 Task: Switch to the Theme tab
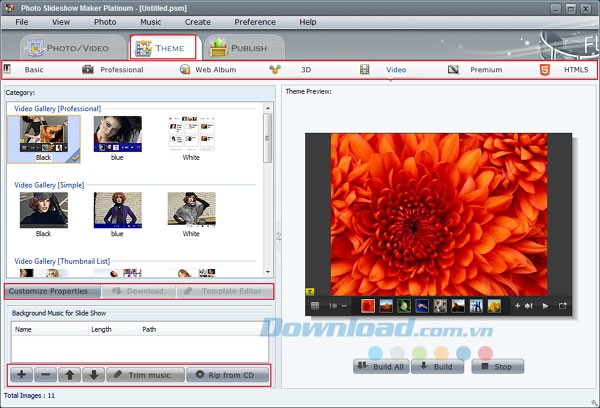point(165,47)
